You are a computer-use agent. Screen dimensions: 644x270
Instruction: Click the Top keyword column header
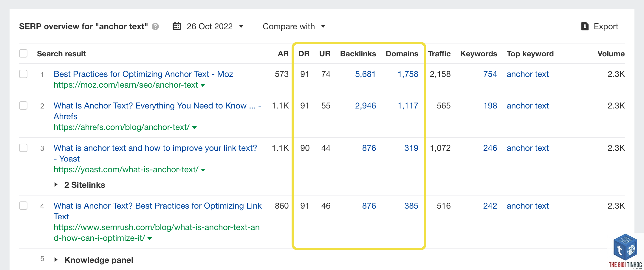[x=530, y=54]
